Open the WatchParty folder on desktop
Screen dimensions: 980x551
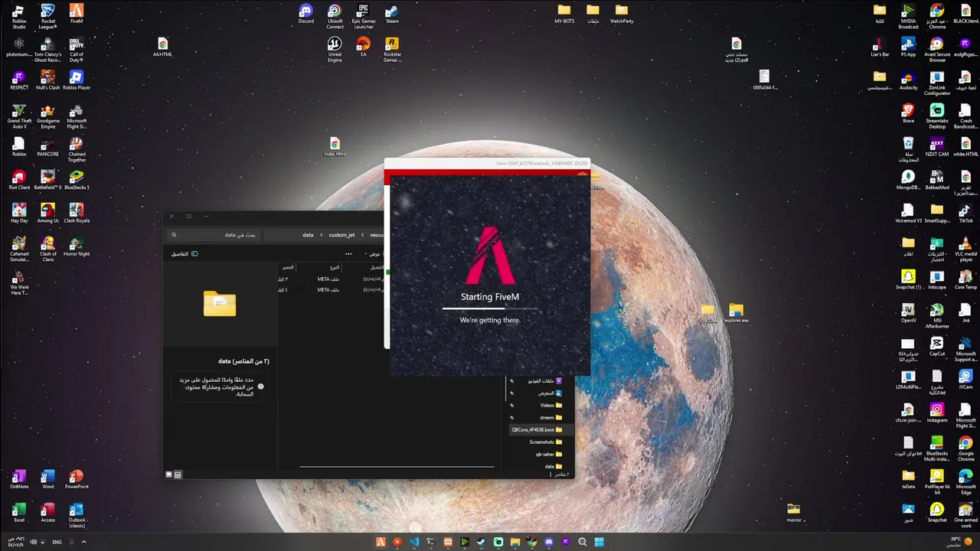(x=621, y=14)
